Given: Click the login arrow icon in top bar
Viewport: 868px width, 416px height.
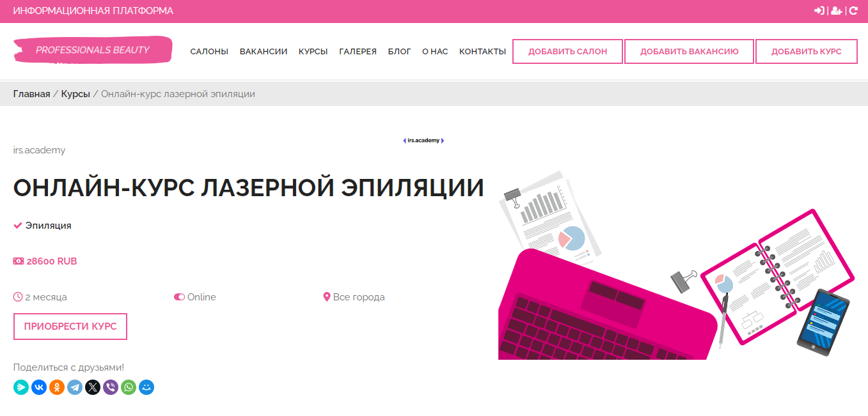Looking at the screenshot, I should coord(819,11).
